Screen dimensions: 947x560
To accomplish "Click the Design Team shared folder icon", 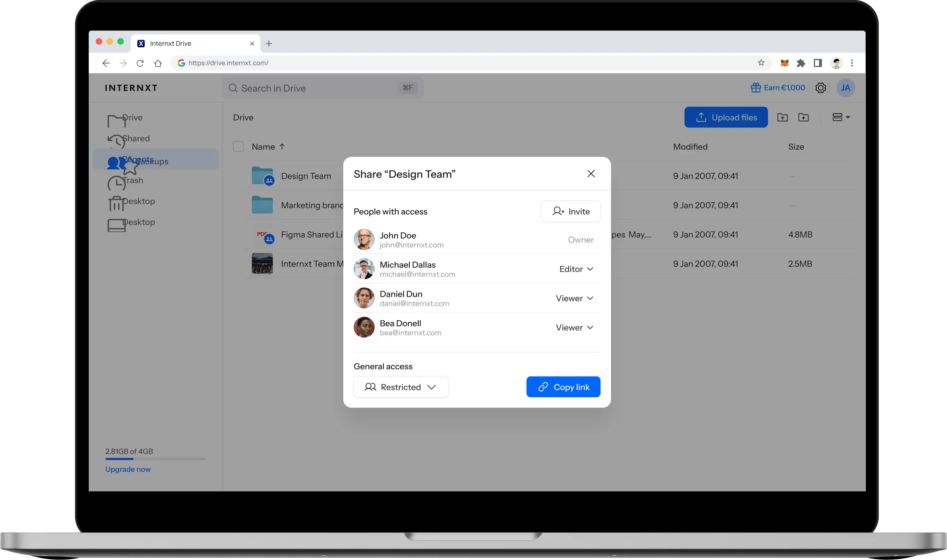I will click(263, 175).
